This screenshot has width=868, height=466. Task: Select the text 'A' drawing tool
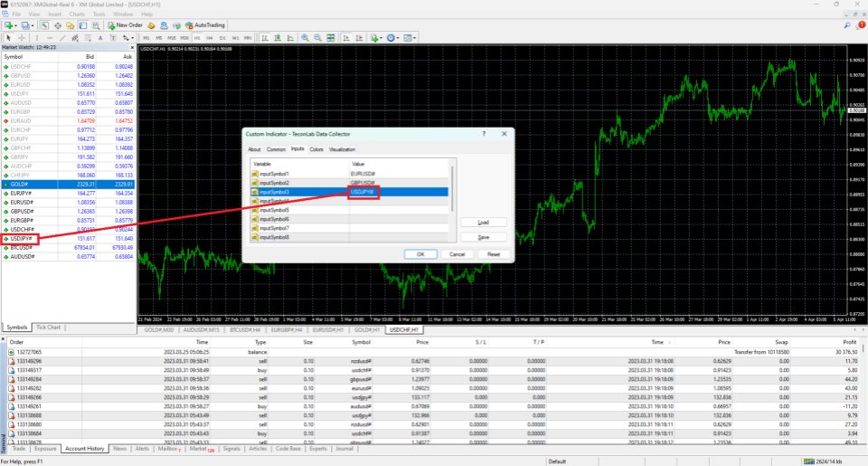(100, 38)
